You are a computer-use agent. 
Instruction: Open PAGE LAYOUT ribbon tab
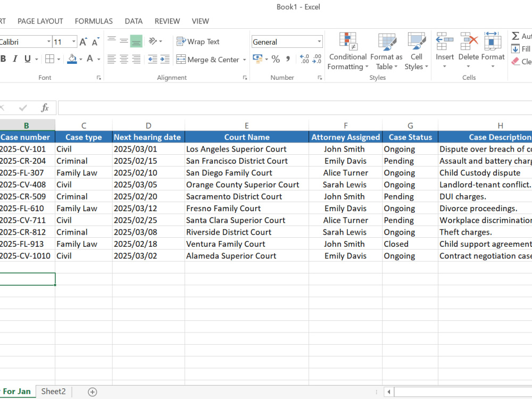(40, 21)
